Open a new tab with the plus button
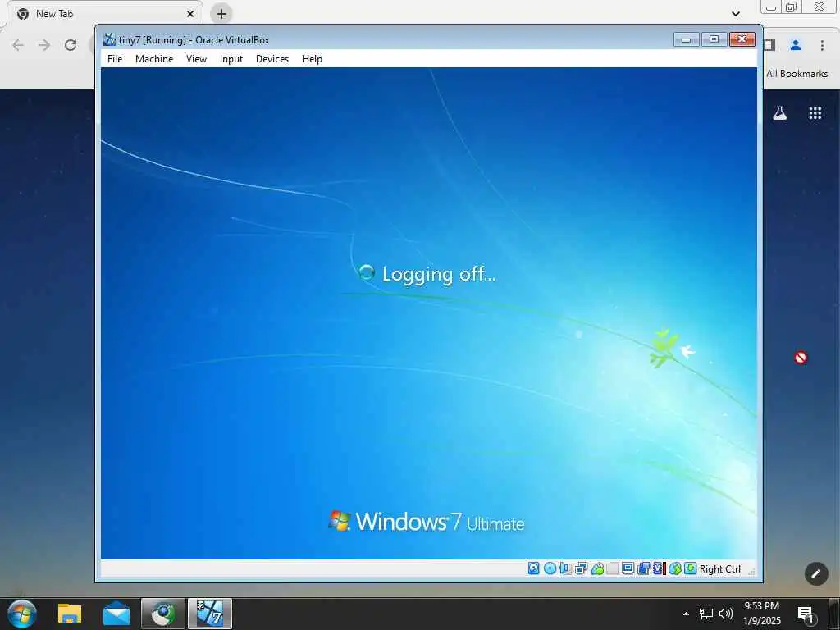 (221, 14)
